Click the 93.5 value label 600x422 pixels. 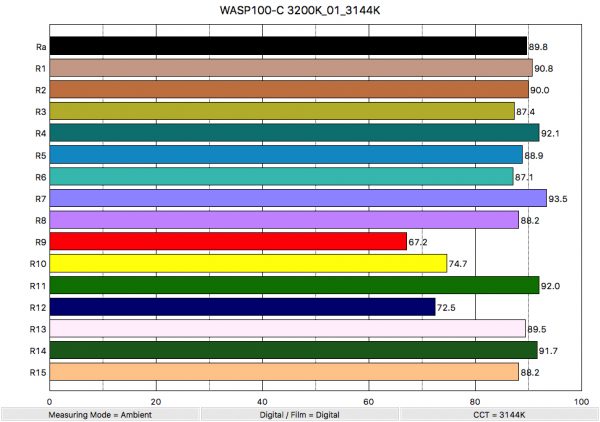pos(560,199)
